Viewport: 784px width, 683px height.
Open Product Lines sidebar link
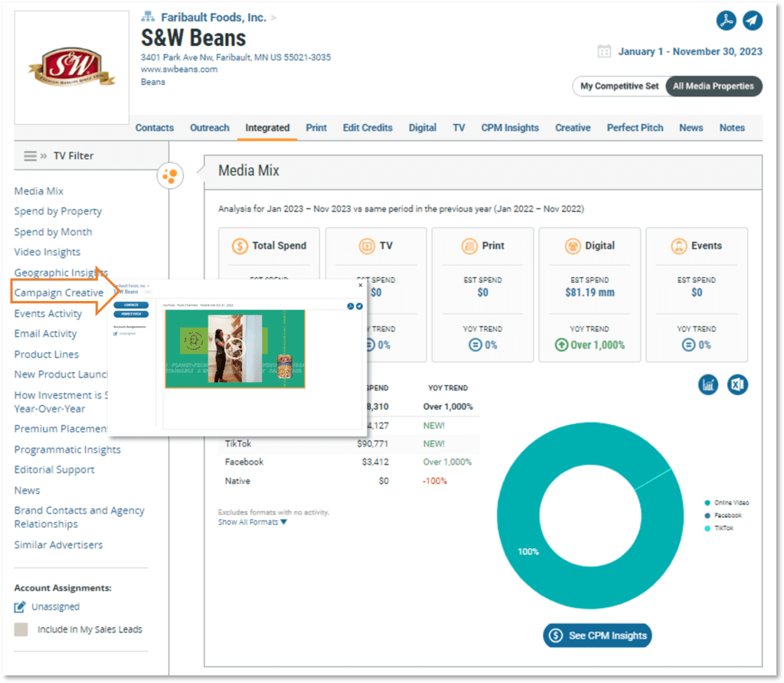click(x=47, y=355)
